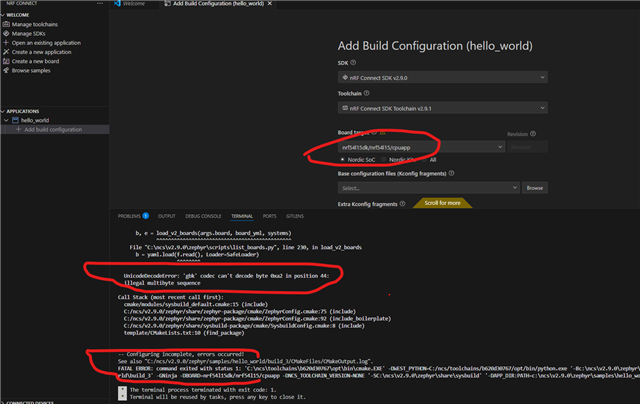Viewport: 640px width, 404px height.
Task: Click Browse samples entry
Action: pos(31,70)
